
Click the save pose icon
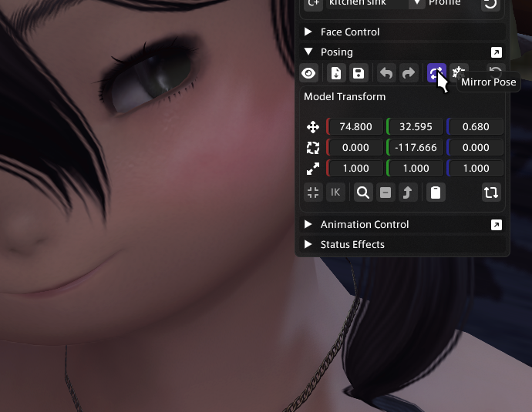(359, 73)
